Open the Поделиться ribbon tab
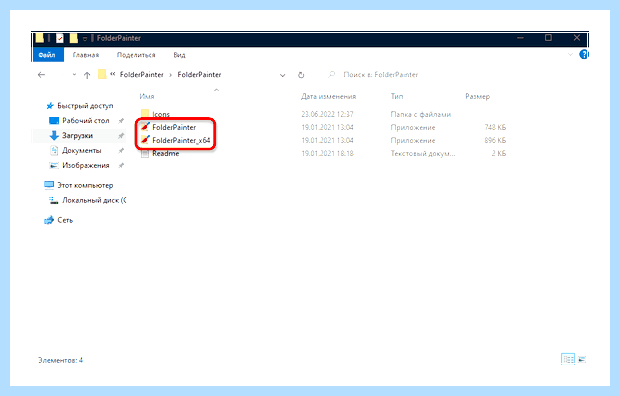Image resolution: width=620 pixels, height=396 pixels. tap(136, 55)
